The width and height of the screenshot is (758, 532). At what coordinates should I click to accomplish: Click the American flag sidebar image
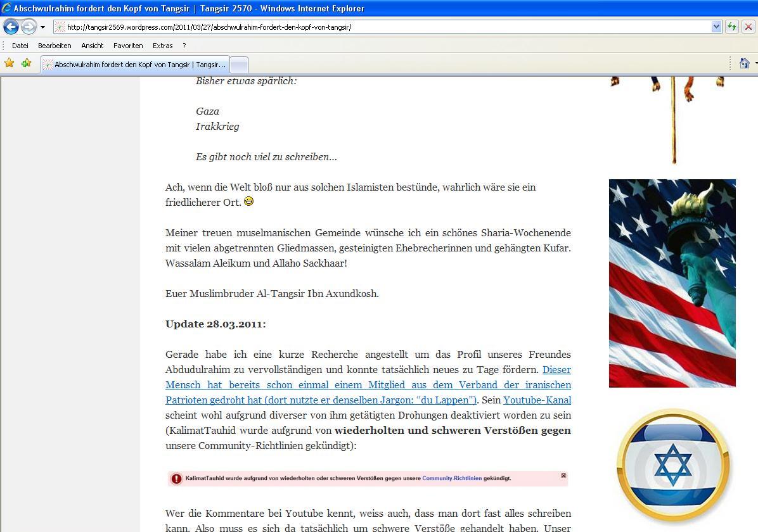coord(672,283)
